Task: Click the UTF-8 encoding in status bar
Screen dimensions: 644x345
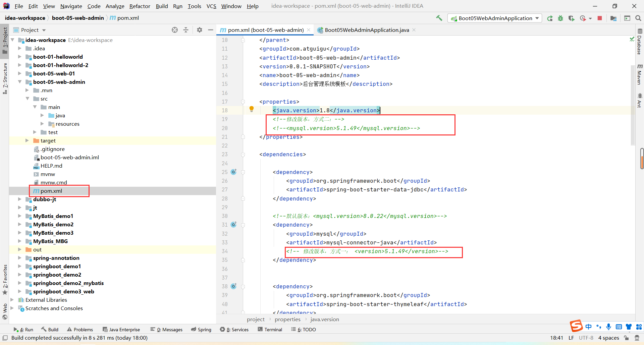Action: click(586, 338)
